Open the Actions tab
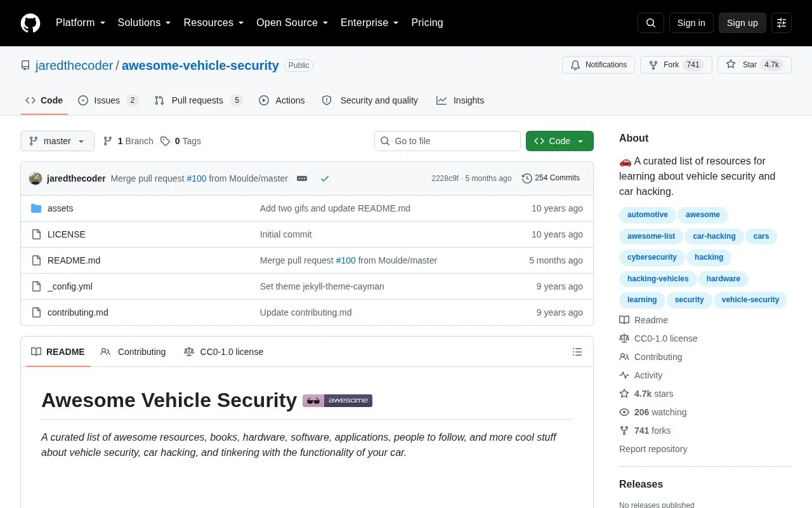812x508 pixels. [x=282, y=100]
